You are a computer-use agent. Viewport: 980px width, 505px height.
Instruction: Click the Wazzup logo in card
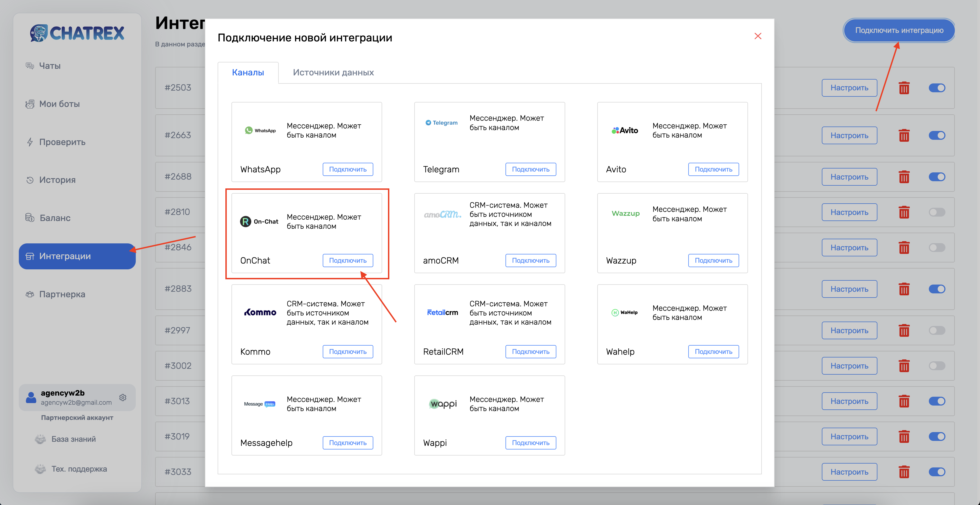click(x=625, y=214)
